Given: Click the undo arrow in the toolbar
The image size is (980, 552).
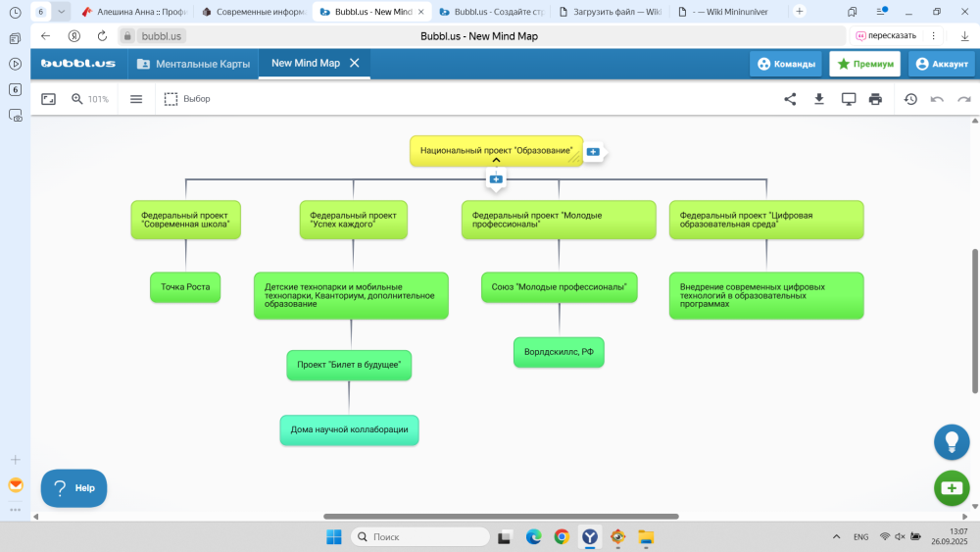Looking at the screenshot, I should 937,99.
